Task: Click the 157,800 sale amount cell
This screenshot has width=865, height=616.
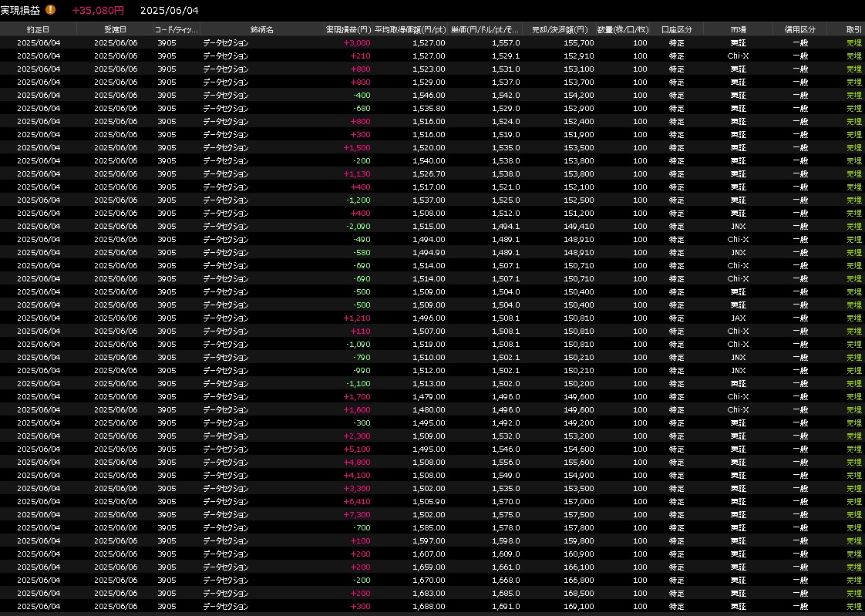Action: point(579,528)
